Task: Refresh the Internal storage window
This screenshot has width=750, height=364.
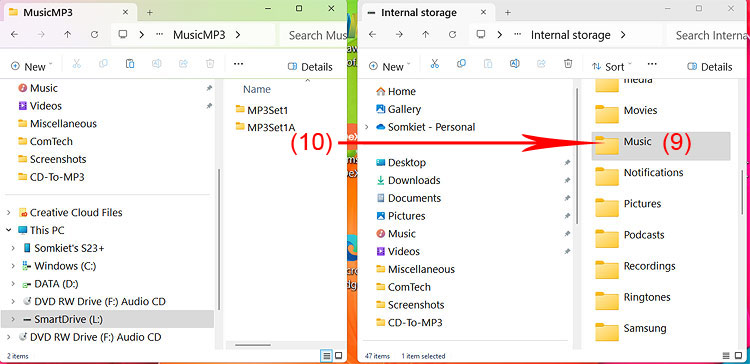Action: pos(452,34)
